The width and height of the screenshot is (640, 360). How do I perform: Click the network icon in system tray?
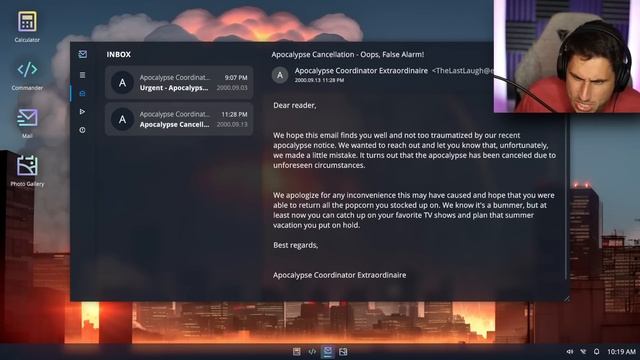pyautogui.click(x=583, y=352)
